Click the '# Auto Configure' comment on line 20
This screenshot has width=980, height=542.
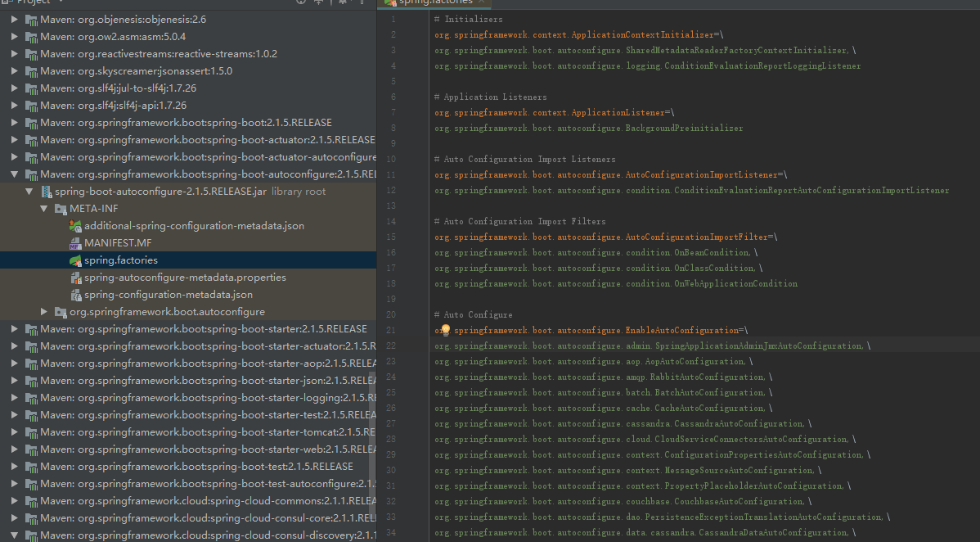coord(473,315)
